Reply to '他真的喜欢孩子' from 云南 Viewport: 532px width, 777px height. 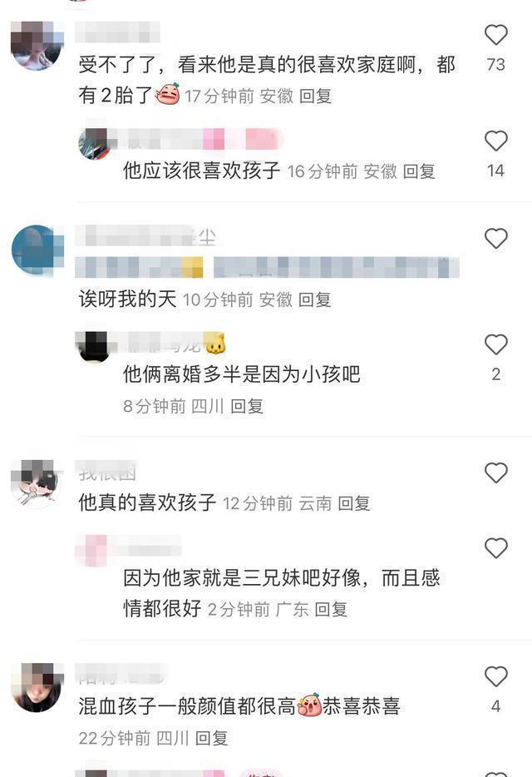pyautogui.click(x=353, y=503)
